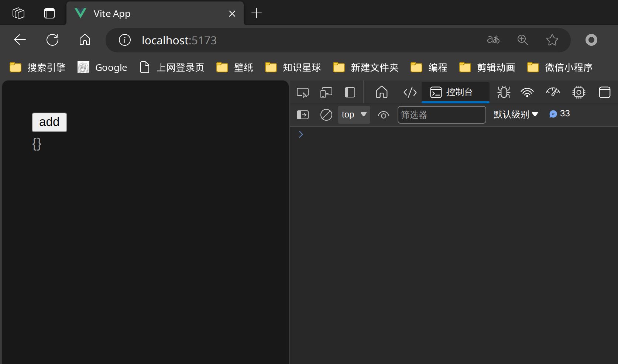Open the Application panel icon
This screenshot has width=618, height=364.
tap(604, 92)
